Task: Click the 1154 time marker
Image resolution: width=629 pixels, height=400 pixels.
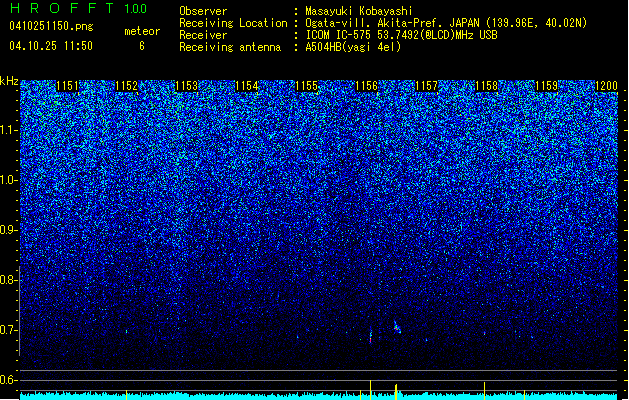Action: (246, 86)
